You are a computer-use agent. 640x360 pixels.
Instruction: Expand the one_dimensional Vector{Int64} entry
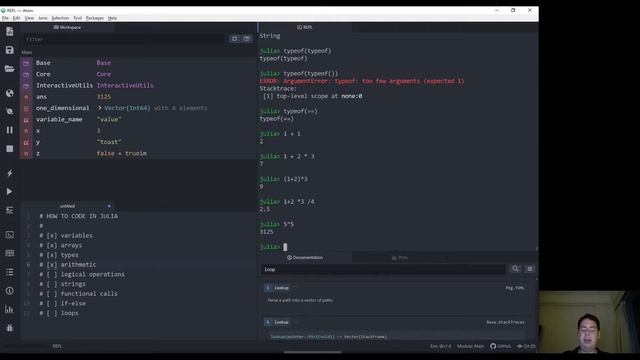(100, 108)
